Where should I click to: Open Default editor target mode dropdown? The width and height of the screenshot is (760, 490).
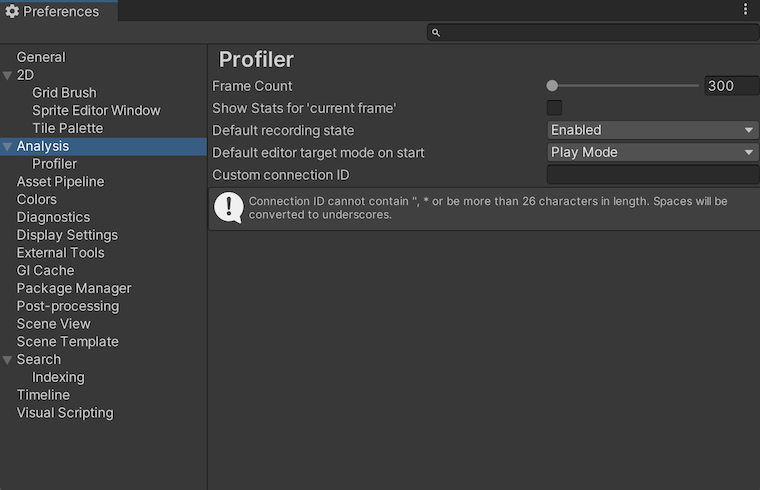pyautogui.click(x=652, y=153)
